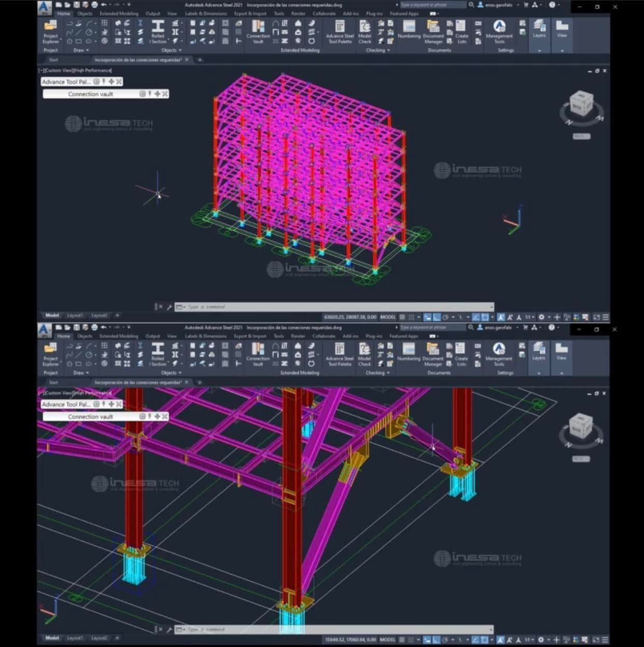Click the command line input in top window
Viewport: 644px width, 647px height.
tap(334, 307)
